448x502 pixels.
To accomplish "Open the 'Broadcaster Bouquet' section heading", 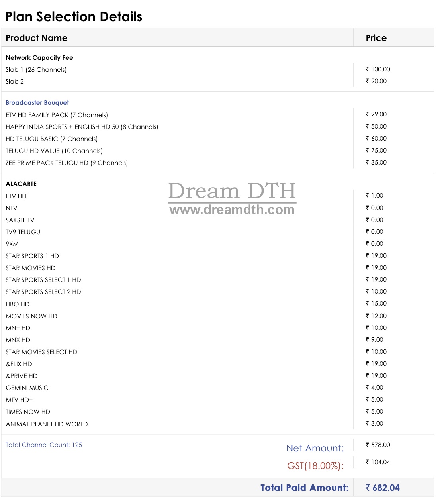I will (37, 102).
